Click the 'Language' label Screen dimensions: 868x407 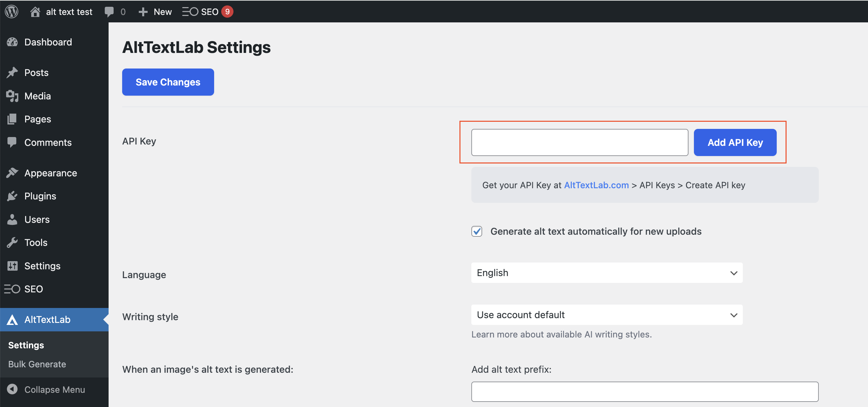pos(144,275)
